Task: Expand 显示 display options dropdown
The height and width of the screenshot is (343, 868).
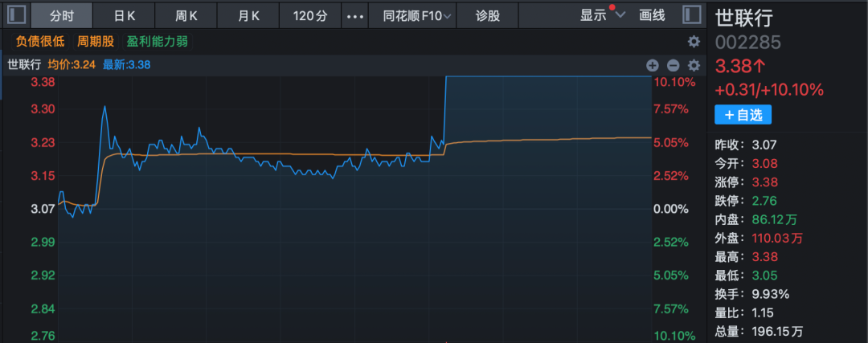Action: 602,15
